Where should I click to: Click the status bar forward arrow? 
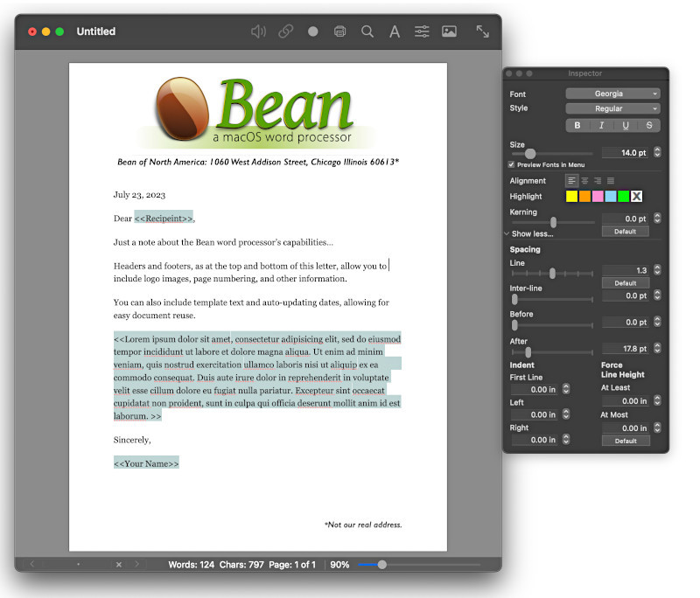[x=136, y=564]
